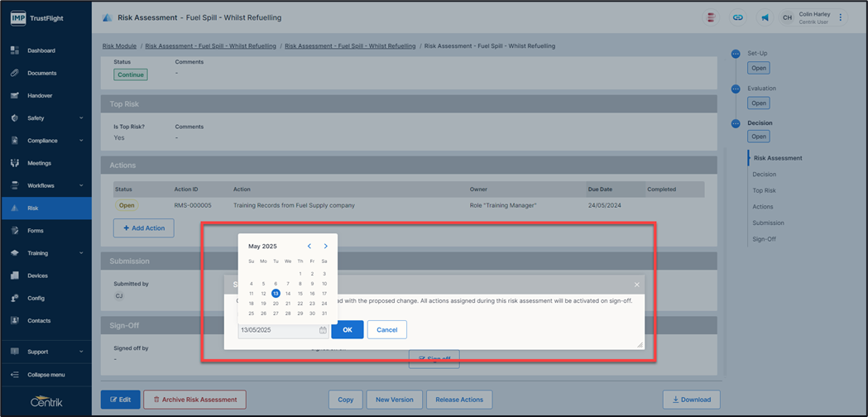Open Dashboard from the sidebar
This screenshot has width=868, height=417.
point(41,50)
